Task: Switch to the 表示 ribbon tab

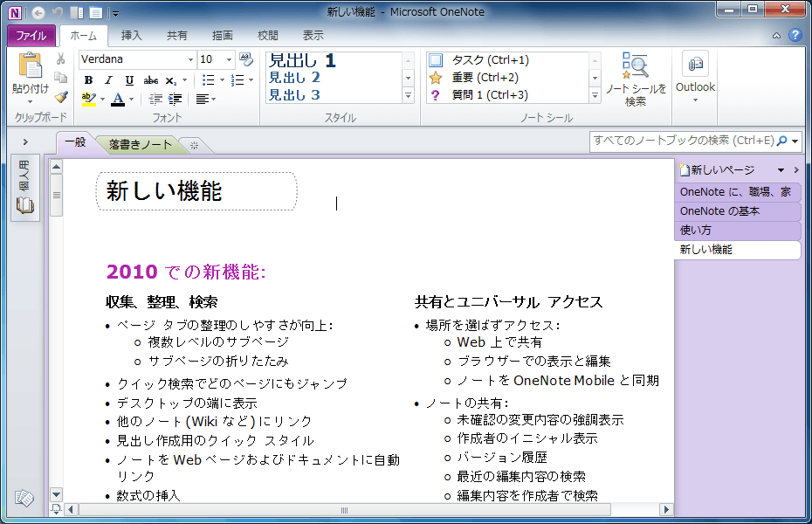Action: point(313,35)
